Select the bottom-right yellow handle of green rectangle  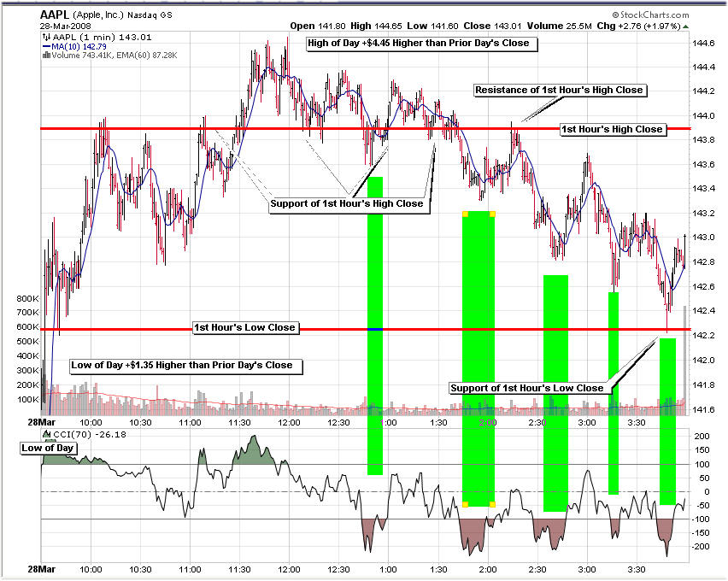click(493, 504)
